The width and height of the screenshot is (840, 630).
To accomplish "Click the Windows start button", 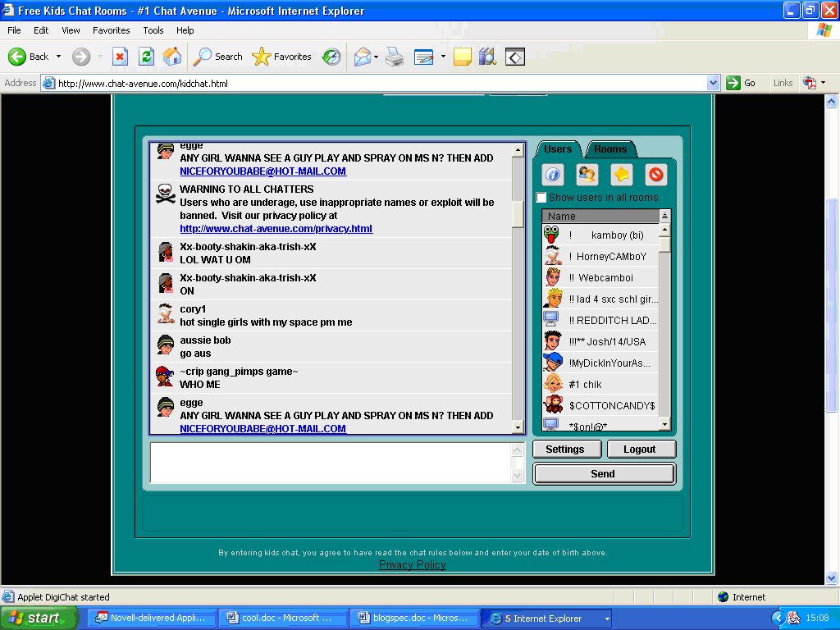I will click(39, 619).
